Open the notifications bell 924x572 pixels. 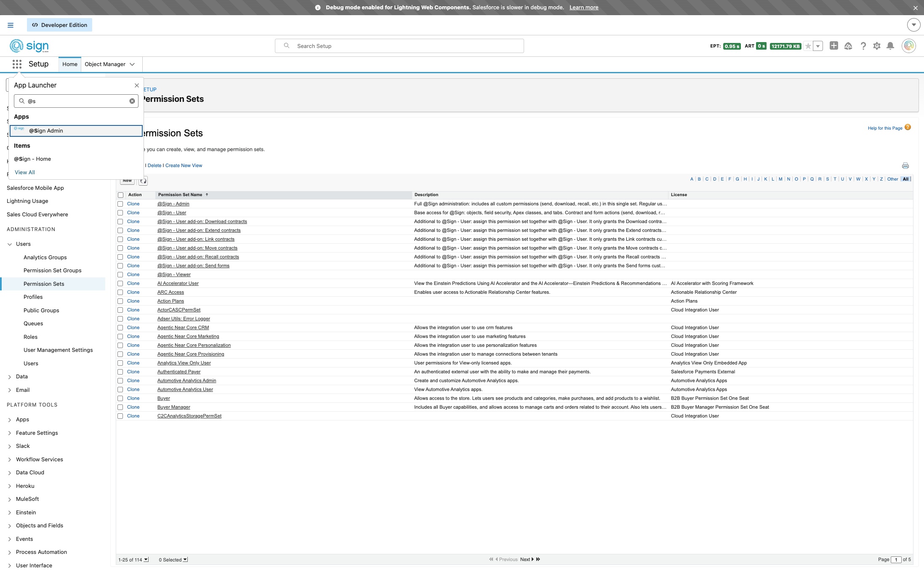pos(890,46)
